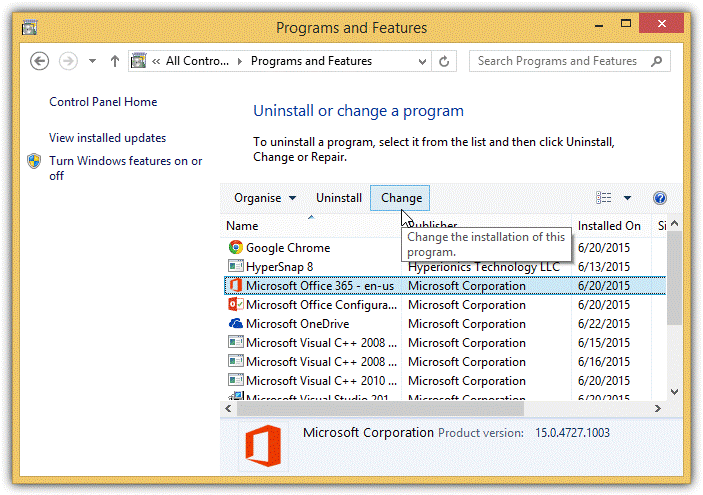This screenshot has height=495, width=703.
Task: Select Visual C++ 2008 entry dated 6/16/2015
Action: [x=321, y=362]
